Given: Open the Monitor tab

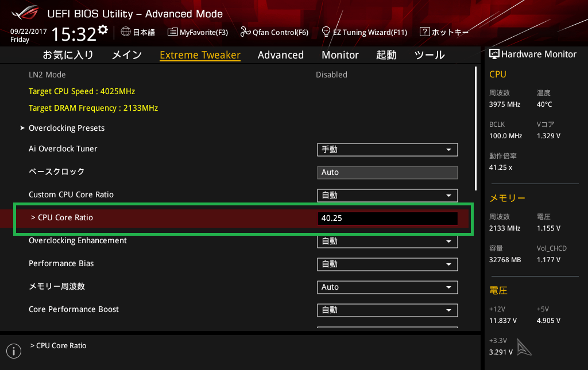Looking at the screenshot, I should 340,55.
